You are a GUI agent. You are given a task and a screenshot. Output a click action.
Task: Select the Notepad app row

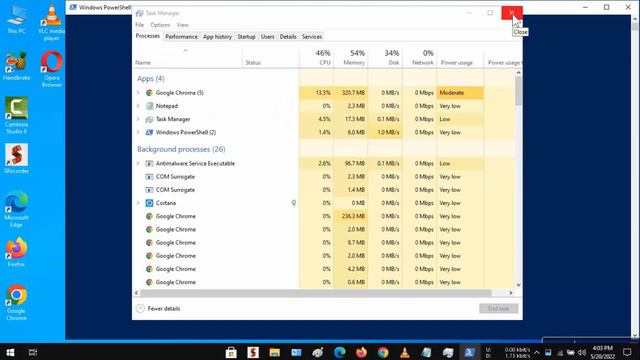[324, 106]
